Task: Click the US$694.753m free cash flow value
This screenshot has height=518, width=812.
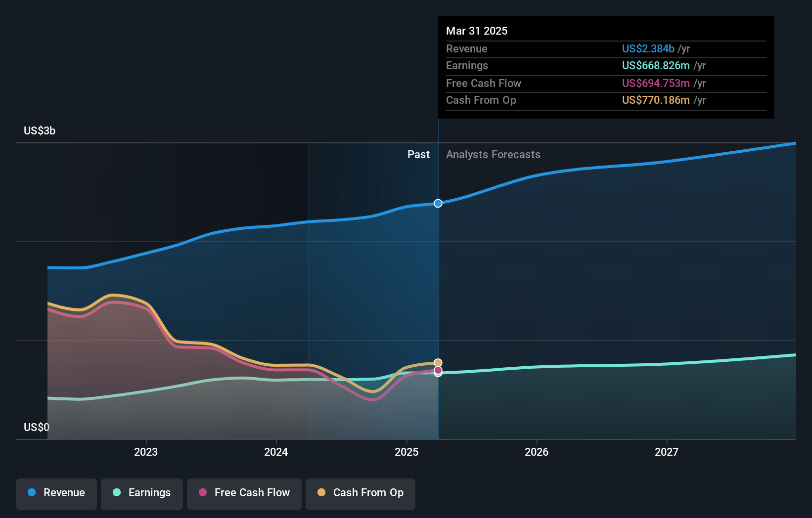Action: pyautogui.click(x=656, y=83)
